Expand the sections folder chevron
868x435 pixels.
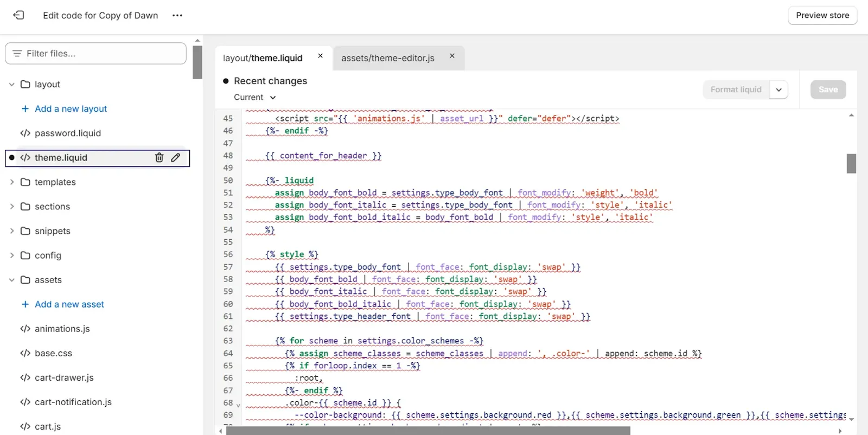point(12,207)
